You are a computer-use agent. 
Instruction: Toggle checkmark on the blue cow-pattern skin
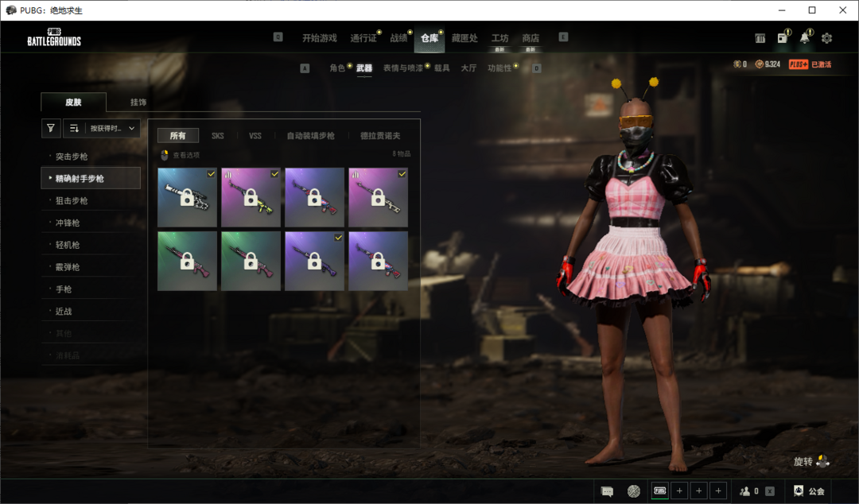211,173
